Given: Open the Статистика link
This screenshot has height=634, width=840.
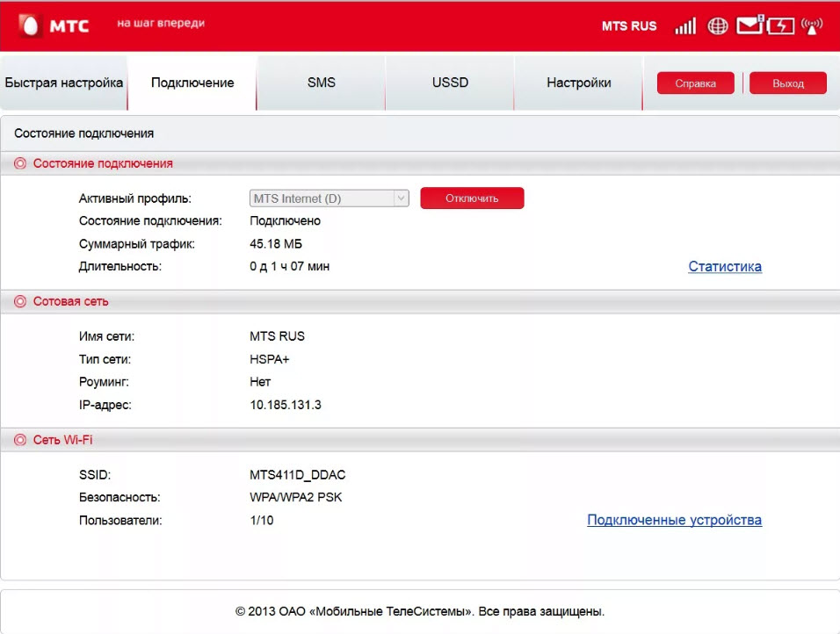Looking at the screenshot, I should coord(725,266).
